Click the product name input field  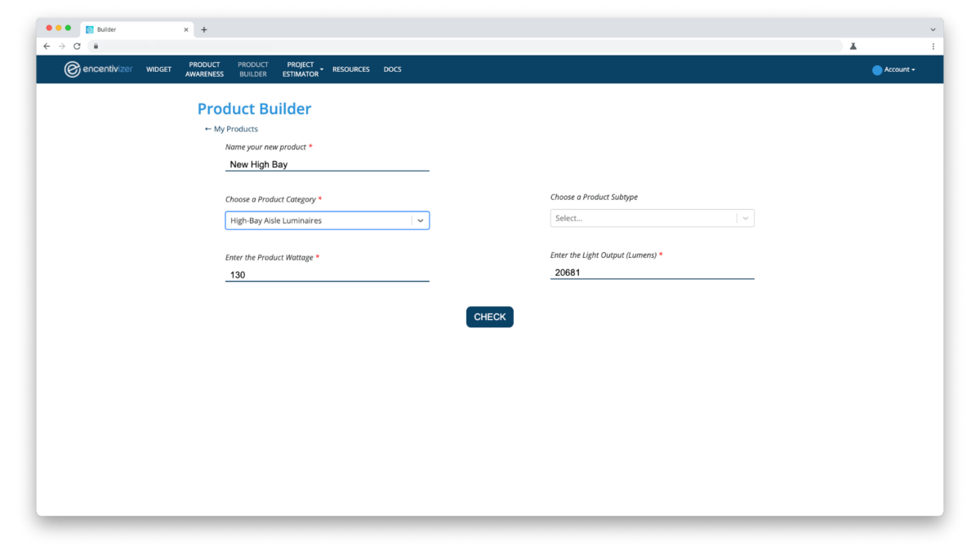327,164
